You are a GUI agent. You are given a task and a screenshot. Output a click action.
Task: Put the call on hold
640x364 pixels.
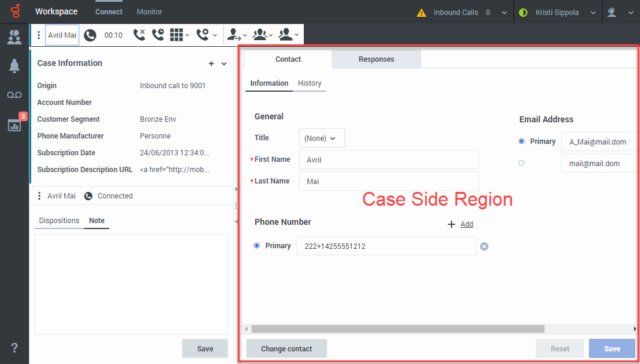coord(158,35)
